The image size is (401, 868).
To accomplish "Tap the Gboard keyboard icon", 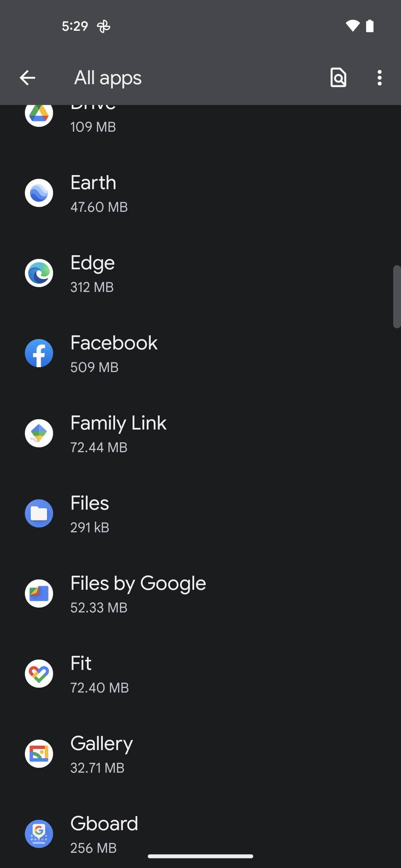I will pyautogui.click(x=39, y=834).
